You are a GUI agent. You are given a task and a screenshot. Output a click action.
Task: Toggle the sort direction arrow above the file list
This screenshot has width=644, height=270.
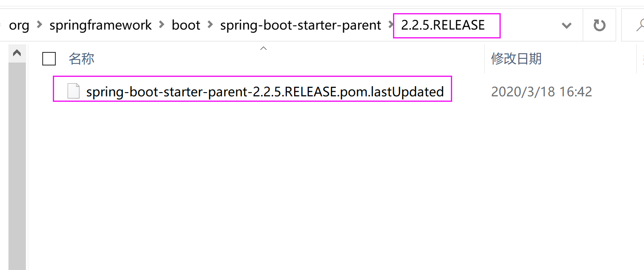(263, 48)
